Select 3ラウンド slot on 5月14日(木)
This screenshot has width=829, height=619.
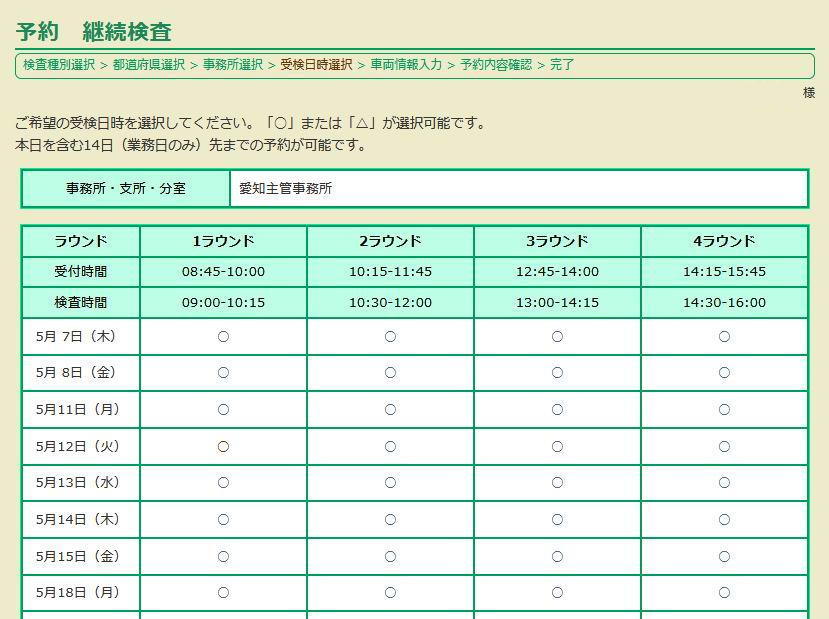click(557, 520)
